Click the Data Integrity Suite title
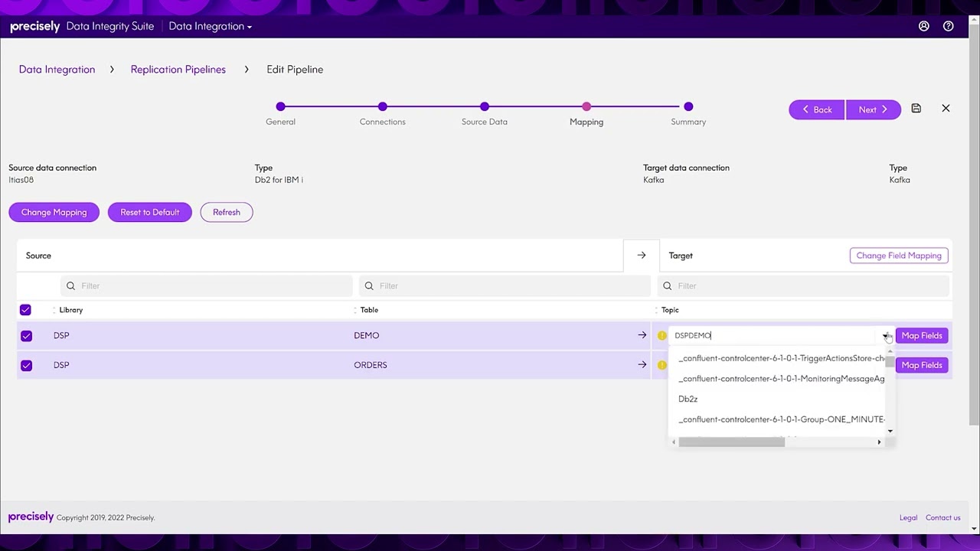980x551 pixels. pyautogui.click(x=110, y=26)
